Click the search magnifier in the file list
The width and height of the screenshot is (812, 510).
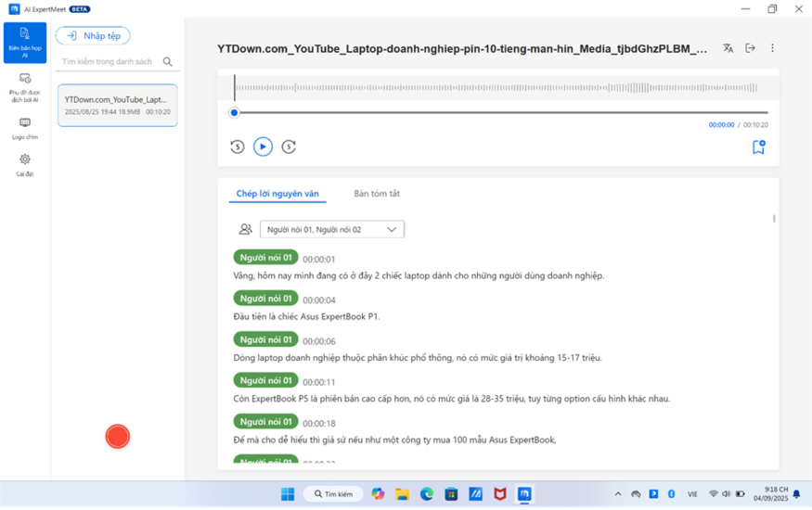[168, 62]
